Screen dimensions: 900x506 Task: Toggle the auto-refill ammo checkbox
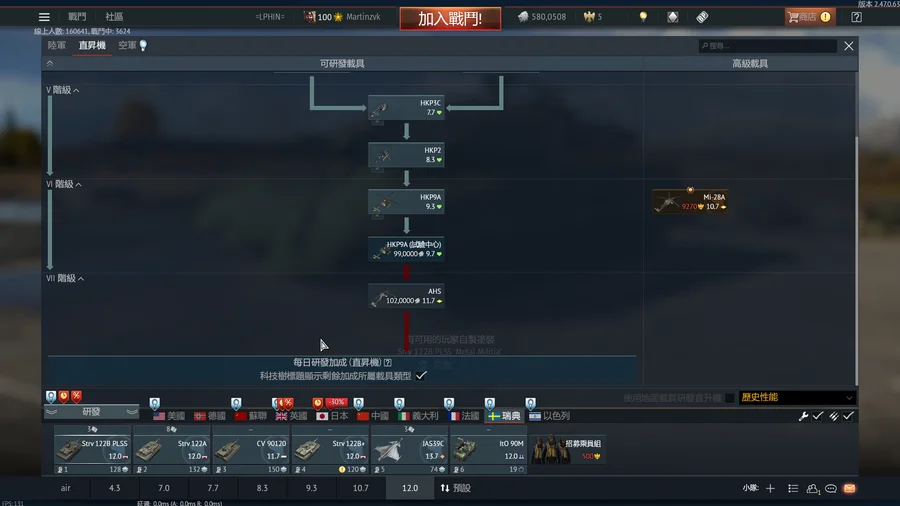(x=848, y=416)
